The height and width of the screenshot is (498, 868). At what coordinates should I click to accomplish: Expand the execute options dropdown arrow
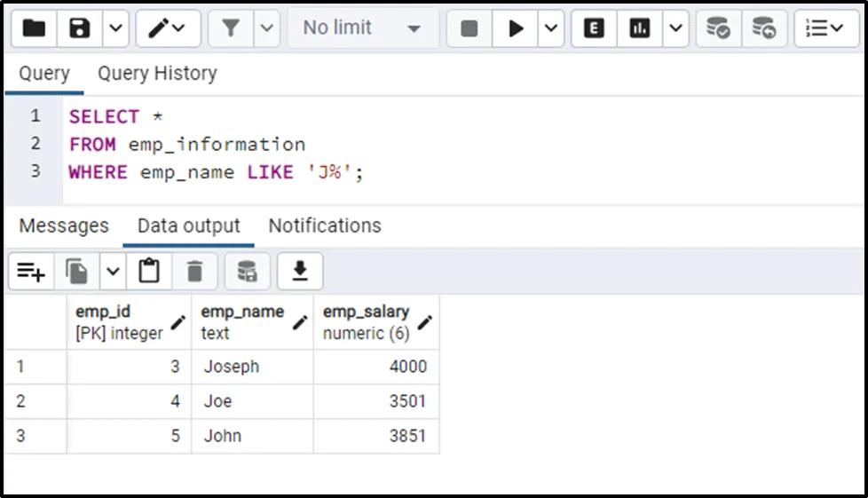pyautogui.click(x=551, y=28)
